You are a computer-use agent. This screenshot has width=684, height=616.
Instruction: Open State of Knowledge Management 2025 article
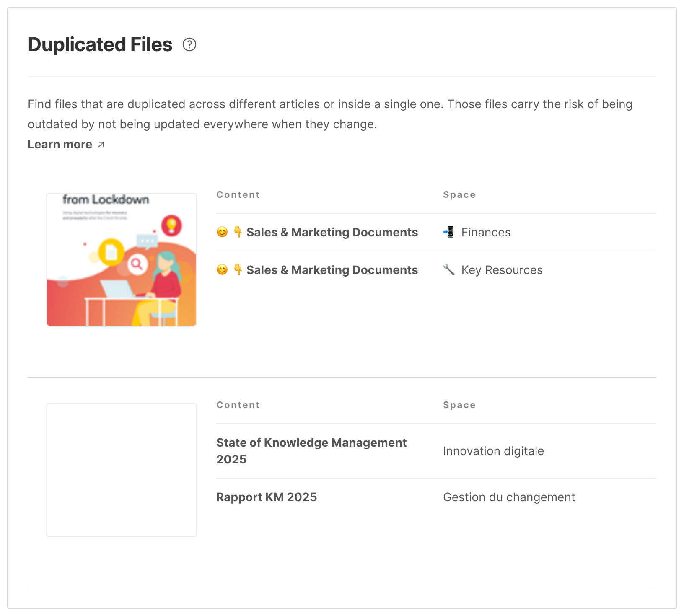tap(311, 451)
